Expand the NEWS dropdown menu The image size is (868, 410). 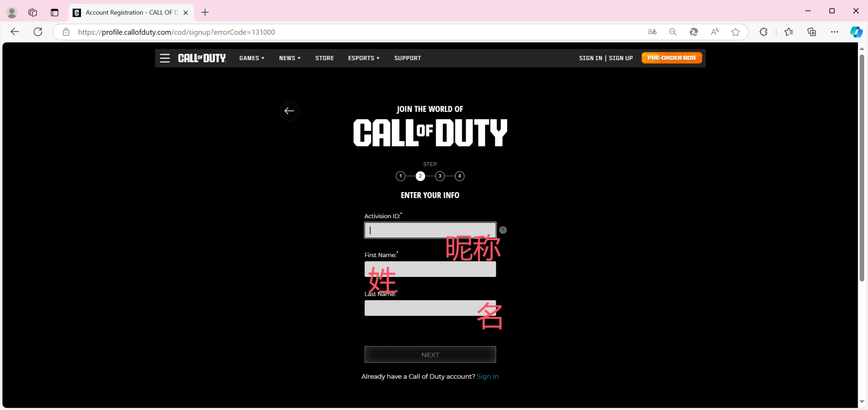tap(289, 58)
